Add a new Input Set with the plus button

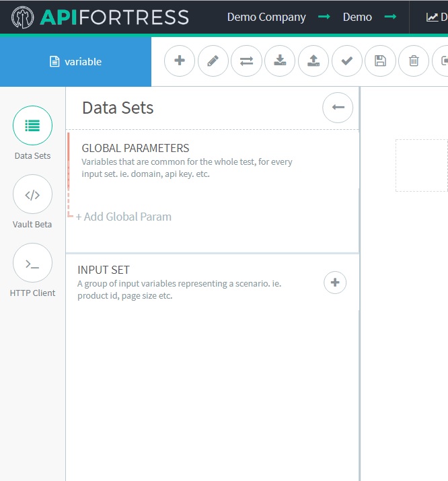(335, 283)
